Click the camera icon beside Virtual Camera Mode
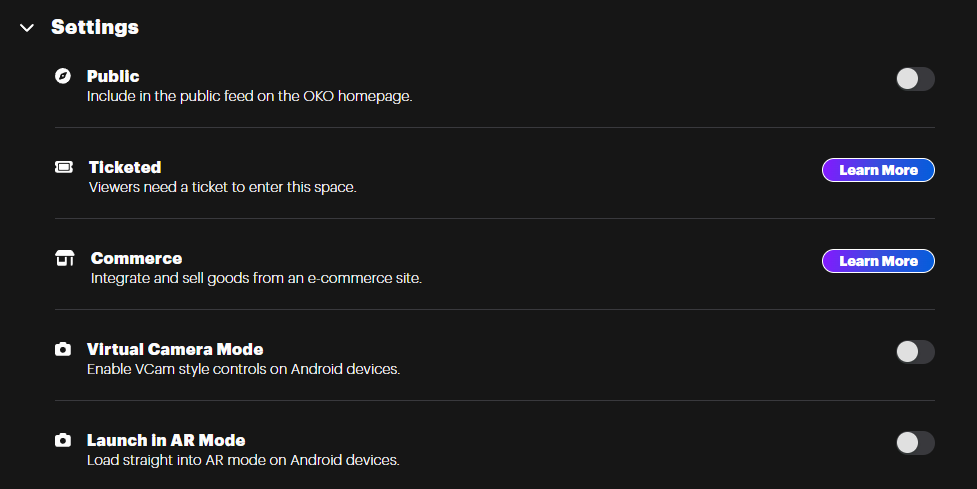Screen dimensions: 977x489 tap(63, 350)
